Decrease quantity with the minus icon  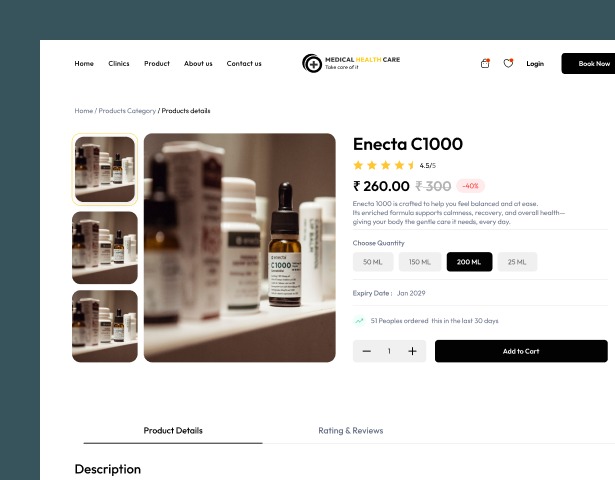click(367, 351)
